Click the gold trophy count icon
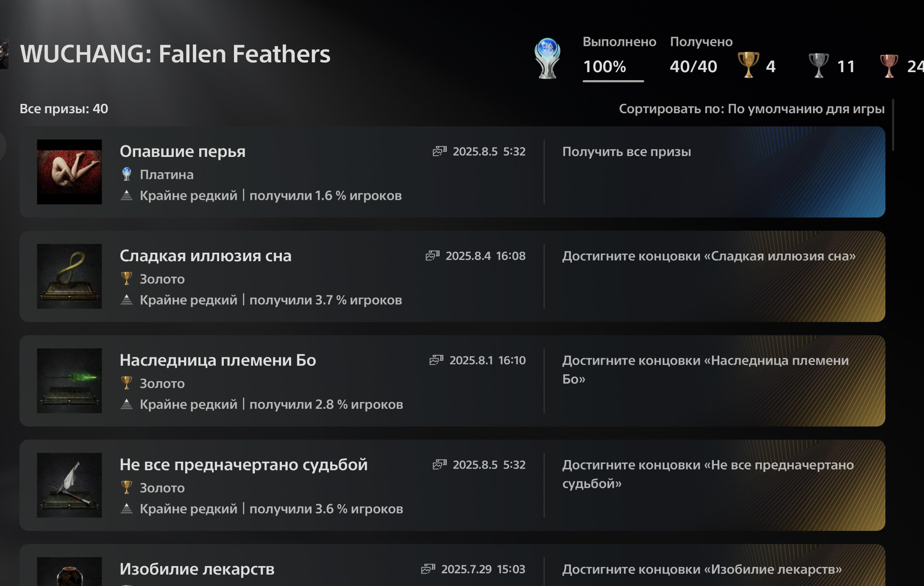The width and height of the screenshot is (924, 586). (x=749, y=65)
